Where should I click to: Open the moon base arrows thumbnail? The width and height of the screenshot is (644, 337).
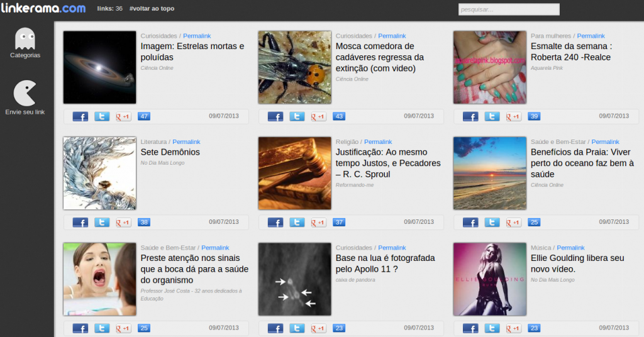295,279
